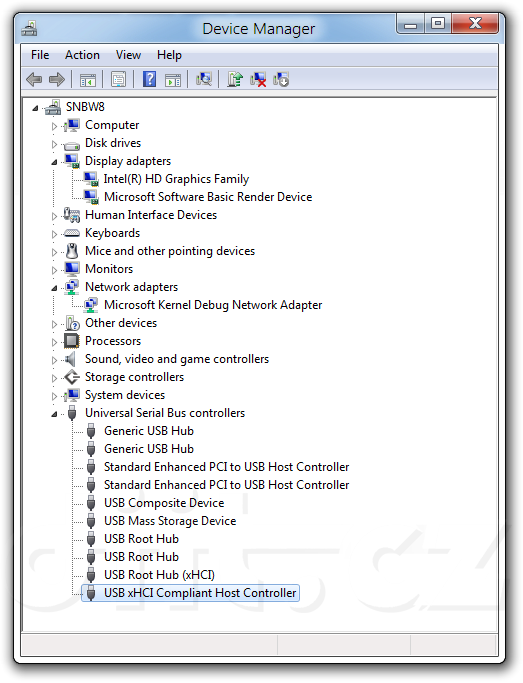Image resolution: width=523 pixels, height=683 pixels.
Task: Click the Other devices question-mark icon
Action: tap(72, 323)
